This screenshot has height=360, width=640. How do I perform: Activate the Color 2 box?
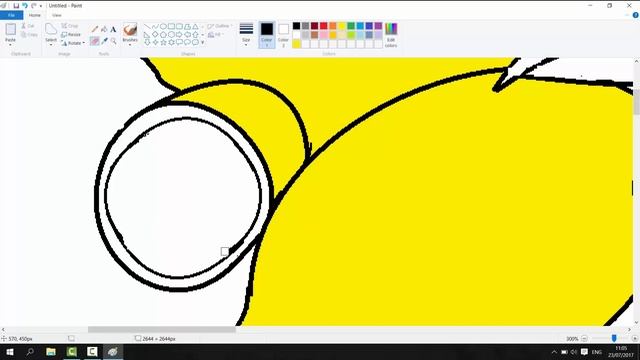click(x=283, y=34)
